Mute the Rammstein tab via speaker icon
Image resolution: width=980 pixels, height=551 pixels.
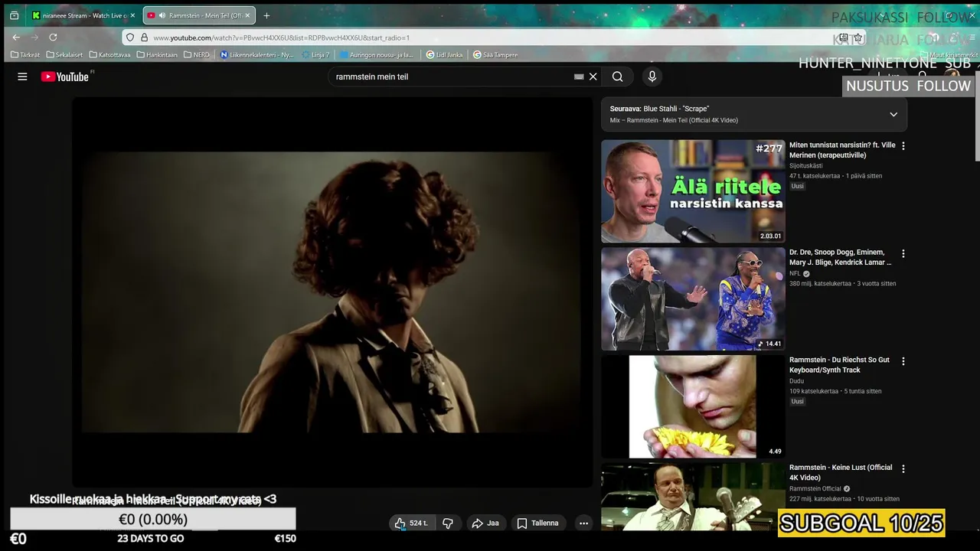pos(162,15)
